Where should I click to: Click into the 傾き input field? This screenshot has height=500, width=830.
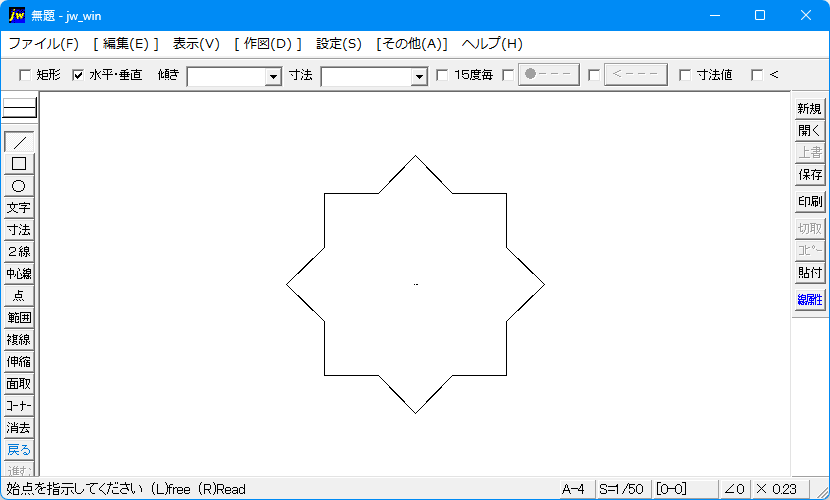click(x=227, y=77)
